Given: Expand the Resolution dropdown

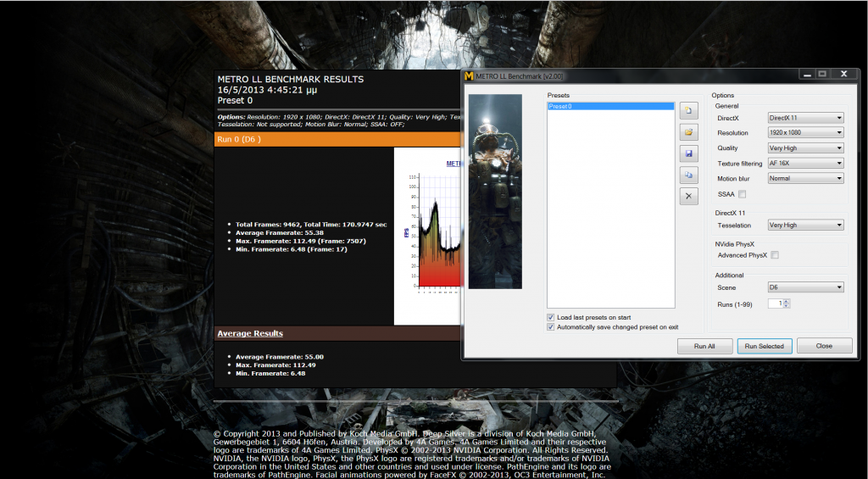Looking at the screenshot, I should [x=804, y=133].
